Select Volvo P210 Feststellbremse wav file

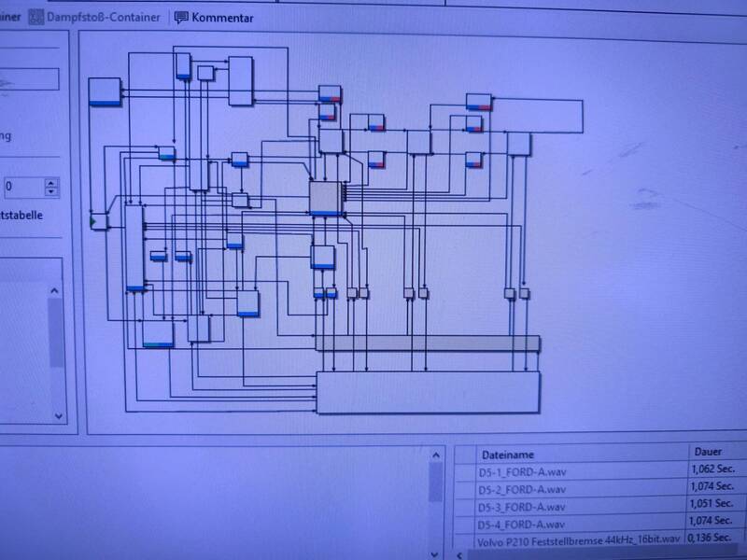(x=579, y=541)
